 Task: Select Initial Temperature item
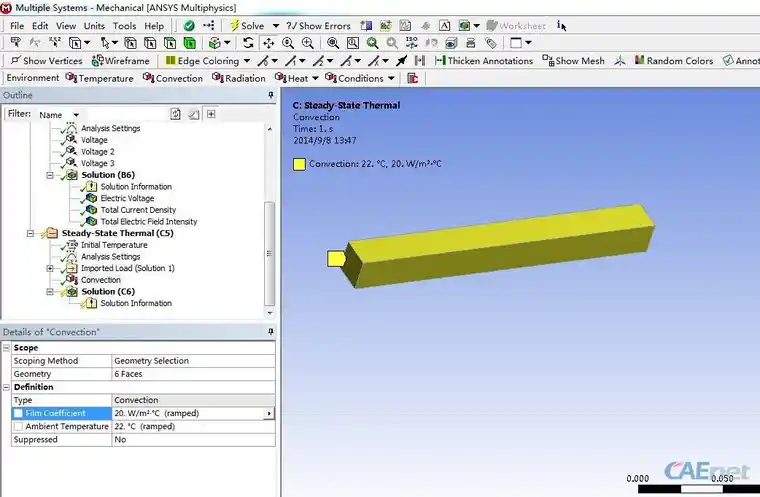[114, 245]
